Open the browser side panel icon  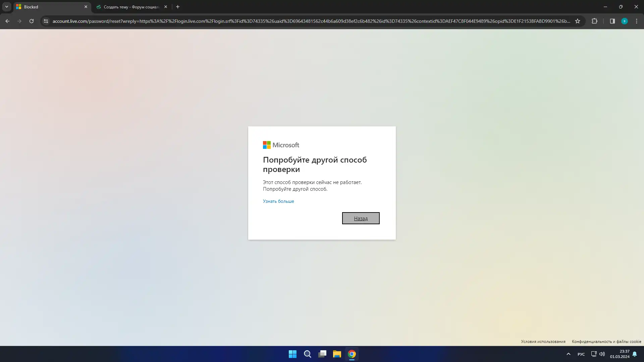click(612, 21)
